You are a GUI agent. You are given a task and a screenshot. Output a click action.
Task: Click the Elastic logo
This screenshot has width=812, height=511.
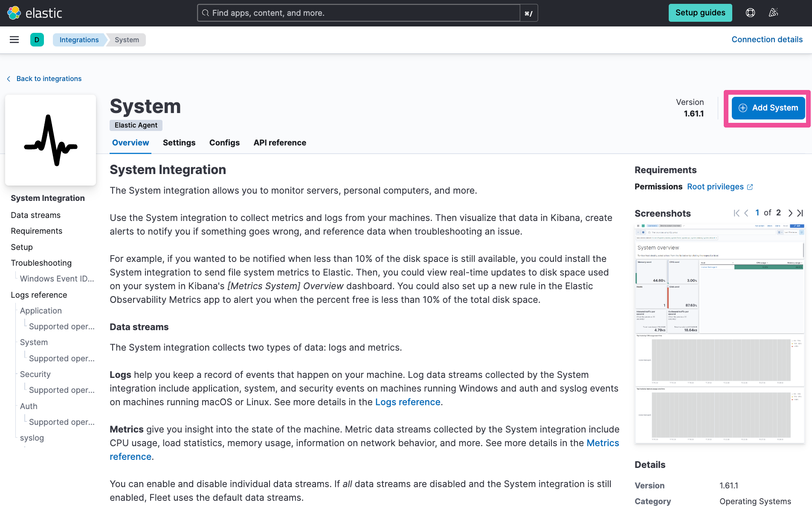coord(35,13)
